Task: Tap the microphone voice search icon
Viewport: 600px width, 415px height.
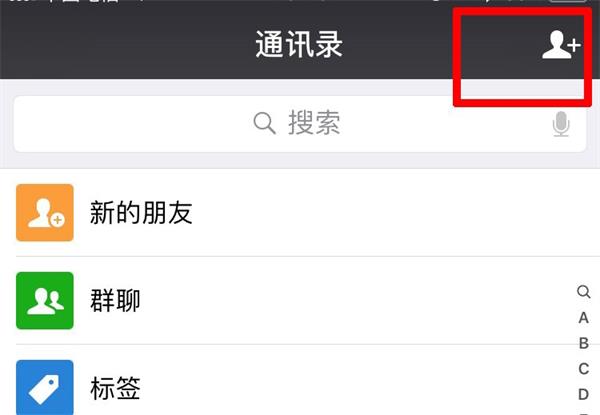Action: 561,124
